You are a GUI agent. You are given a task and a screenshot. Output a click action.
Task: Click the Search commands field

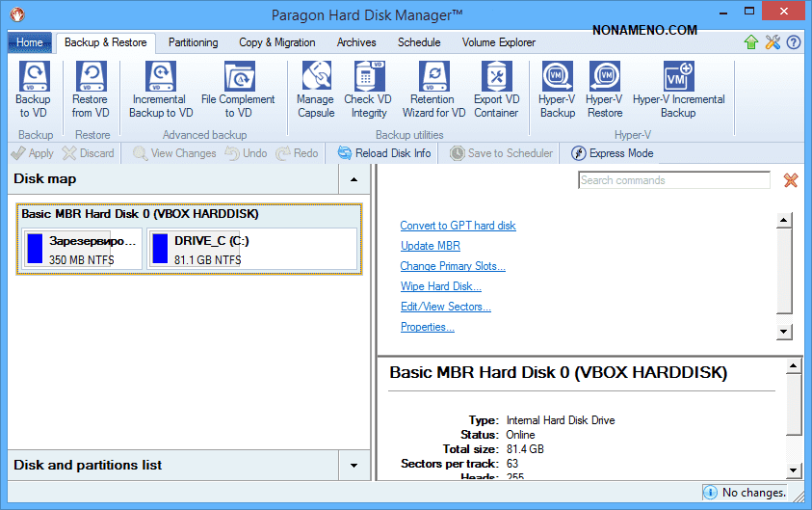[x=673, y=180]
